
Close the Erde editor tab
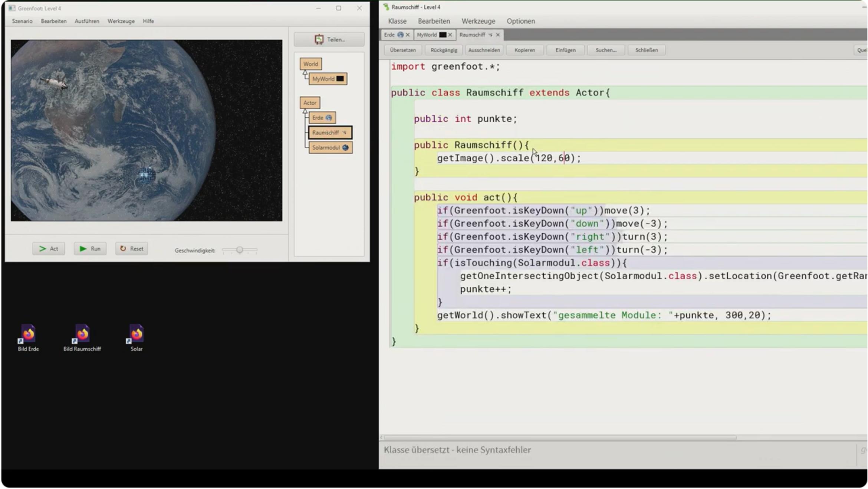point(408,35)
